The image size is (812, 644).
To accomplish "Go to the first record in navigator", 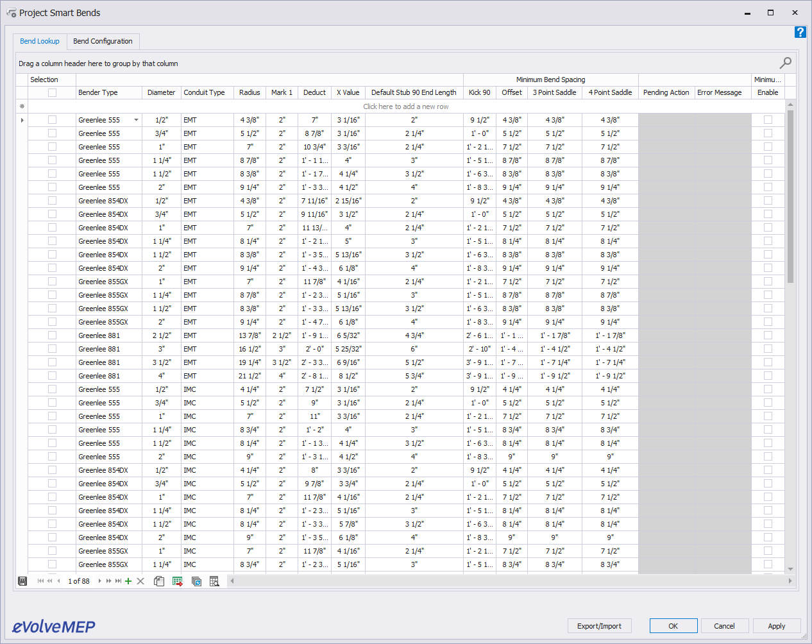I will 40,581.
